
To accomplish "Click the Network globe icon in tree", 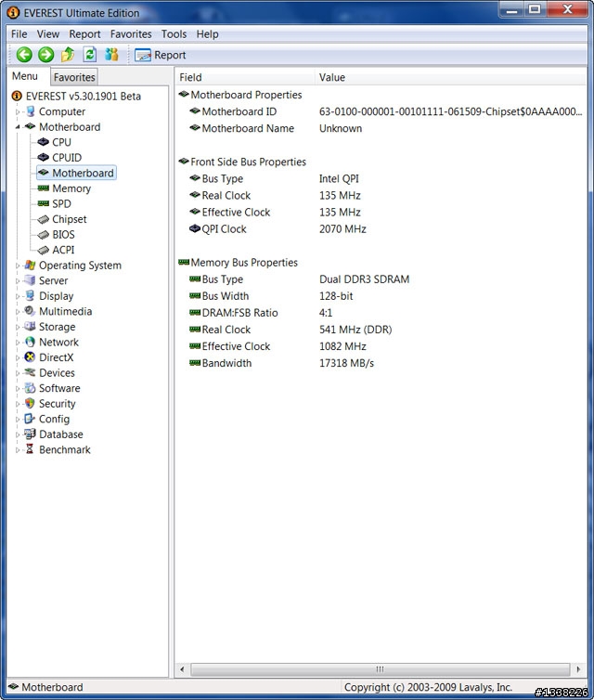I will click(30, 342).
